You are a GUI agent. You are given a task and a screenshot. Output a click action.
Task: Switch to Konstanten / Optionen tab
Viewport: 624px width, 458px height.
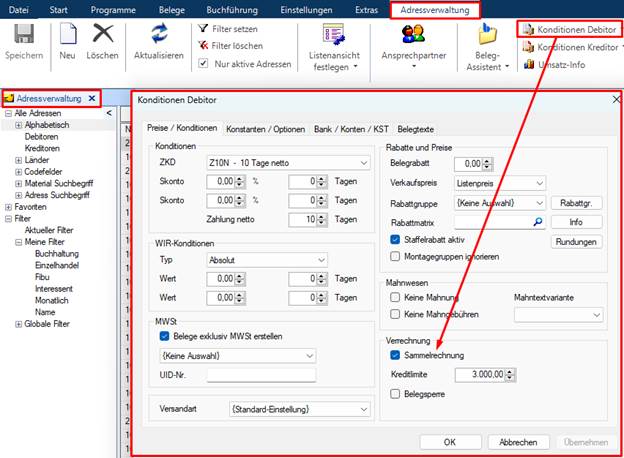[265, 129]
